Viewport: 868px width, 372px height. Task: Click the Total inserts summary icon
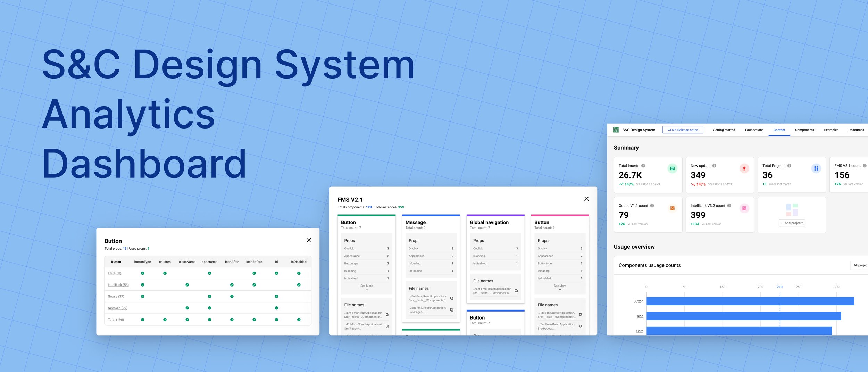point(673,168)
